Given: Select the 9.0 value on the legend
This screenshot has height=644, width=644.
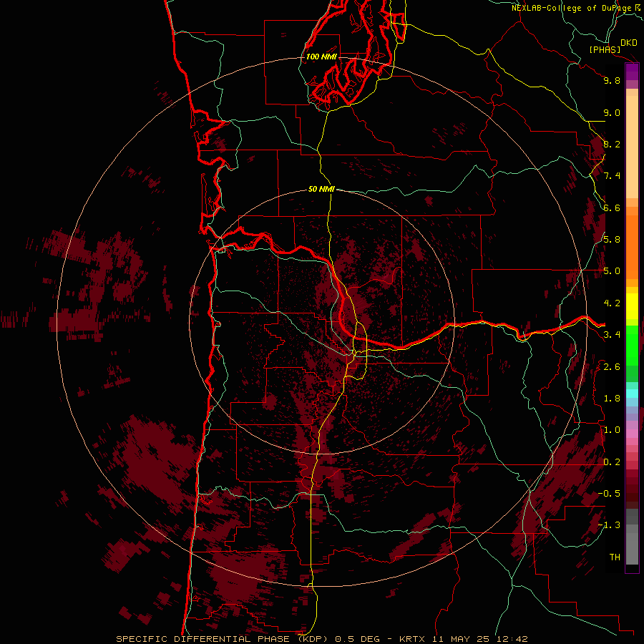Looking at the screenshot, I should pyautogui.click(x=612, y=112).
